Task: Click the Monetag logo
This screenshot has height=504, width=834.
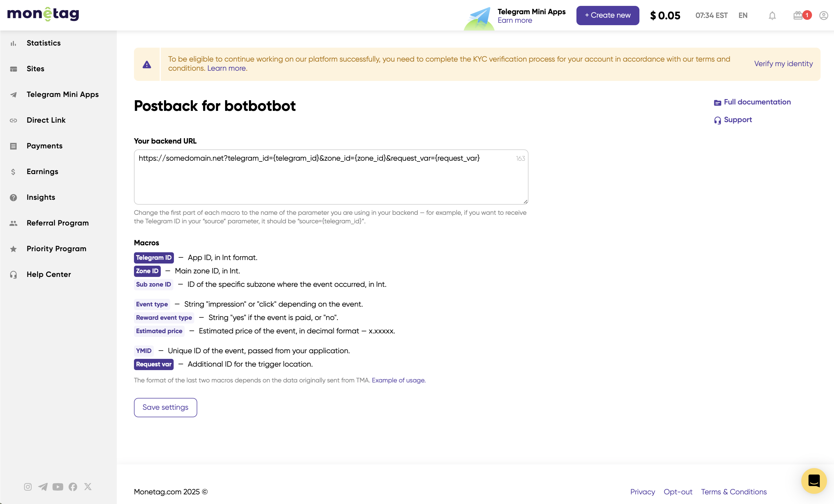Action: click(x=43, y=14)
